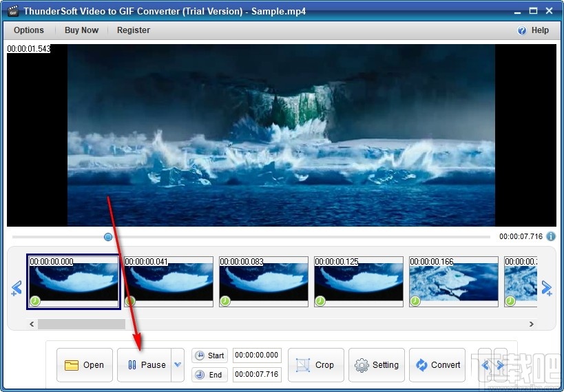Select the frame thumbnail at 00:00:00.041
Screen dimensions: 564x392
[169, 282]
